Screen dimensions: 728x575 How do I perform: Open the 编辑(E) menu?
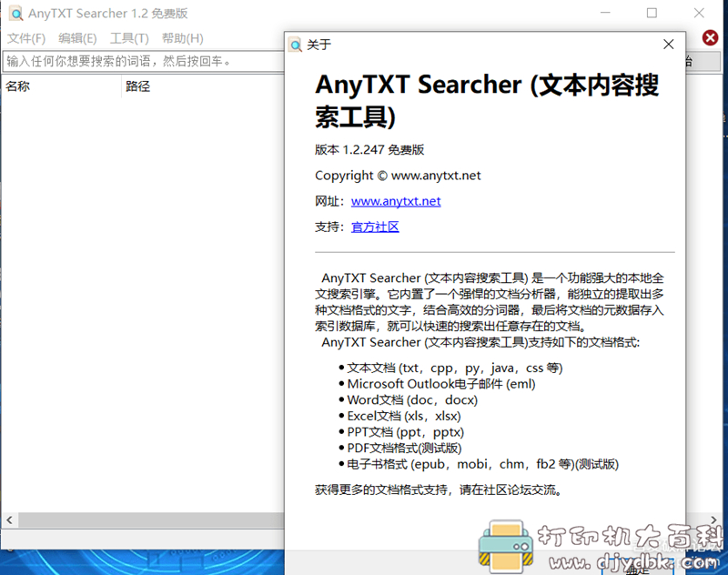pos(77,38)
